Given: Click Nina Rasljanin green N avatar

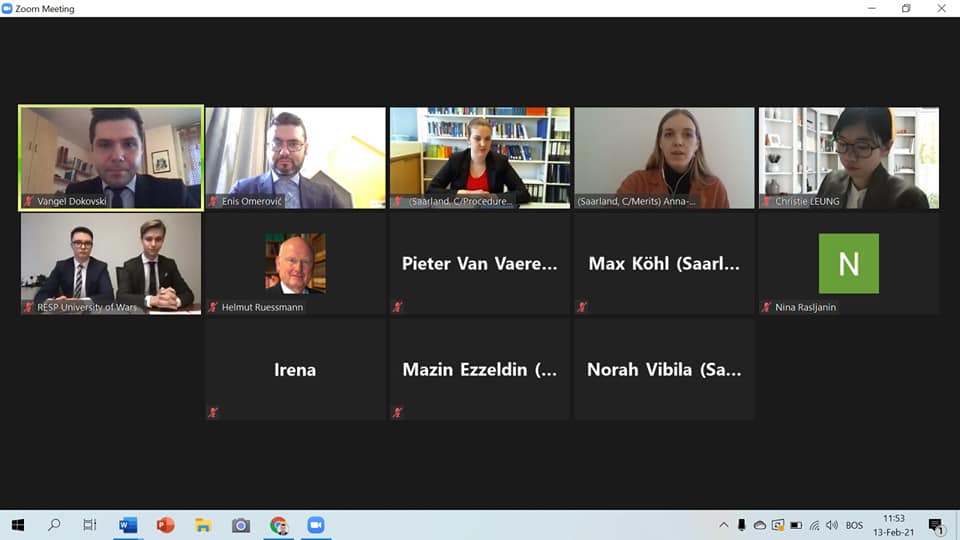Looking at the screenshot, I should coord(849,263).
